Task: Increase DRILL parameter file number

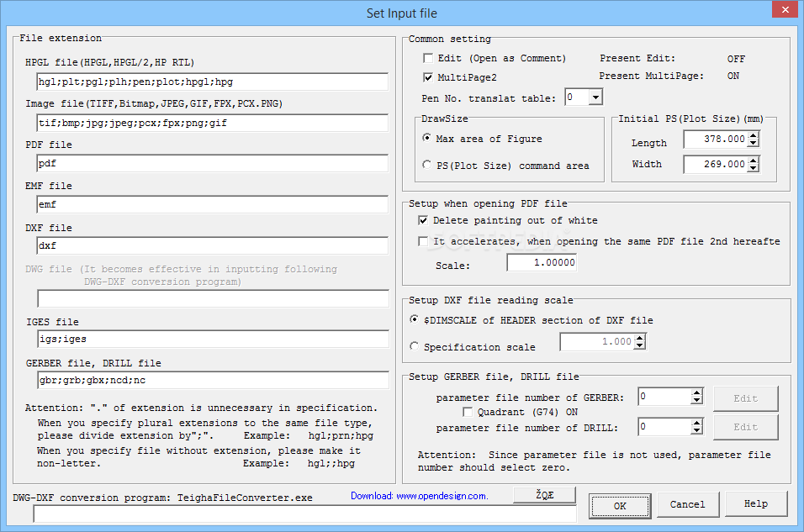Action: (696, 424)
